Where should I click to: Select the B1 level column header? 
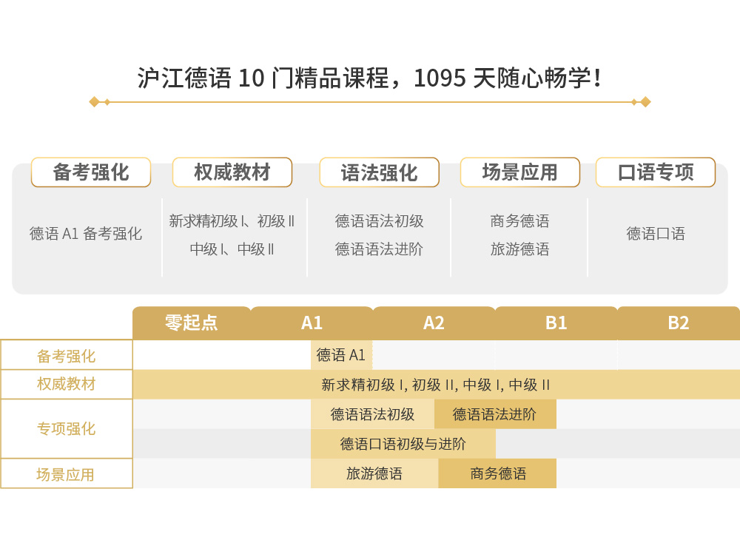pyautogui.click(x=556, y=323)
